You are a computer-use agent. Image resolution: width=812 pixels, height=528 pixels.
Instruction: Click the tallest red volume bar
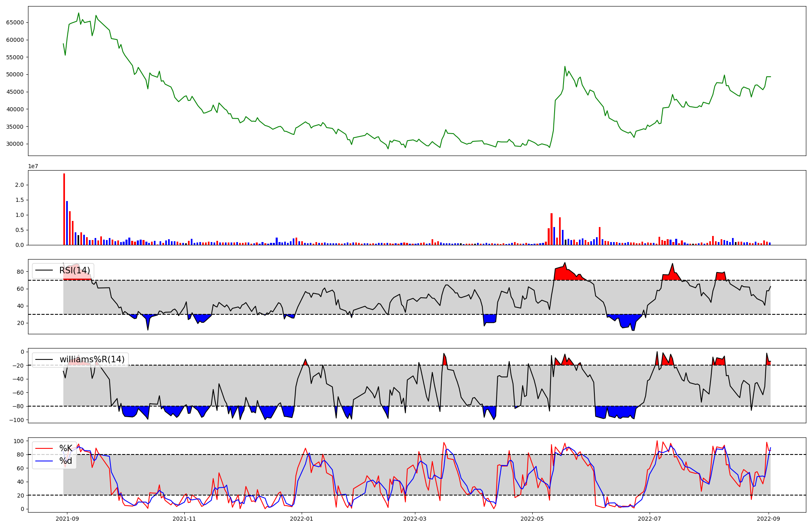64,209
